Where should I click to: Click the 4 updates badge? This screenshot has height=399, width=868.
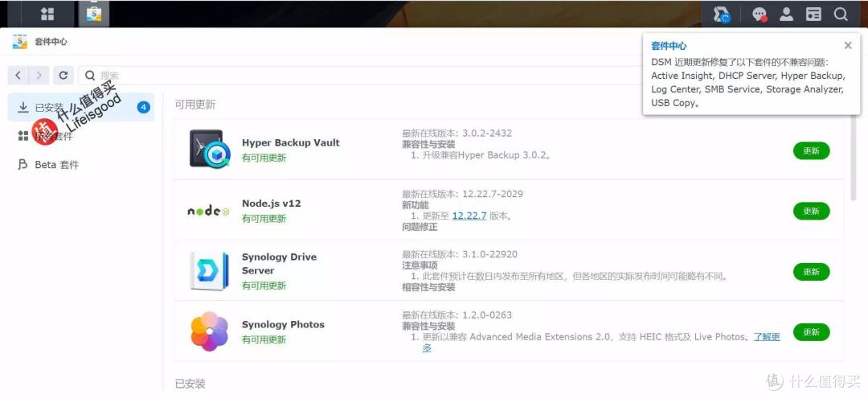click(143, 107)
